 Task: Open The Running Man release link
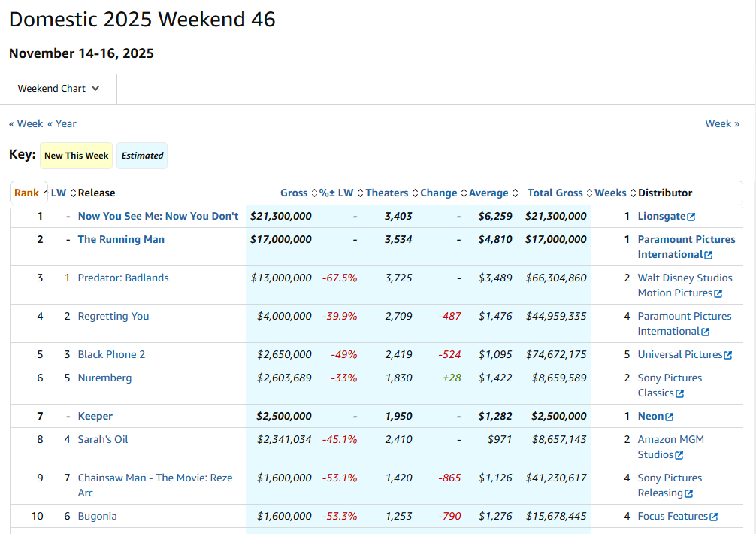121,239
